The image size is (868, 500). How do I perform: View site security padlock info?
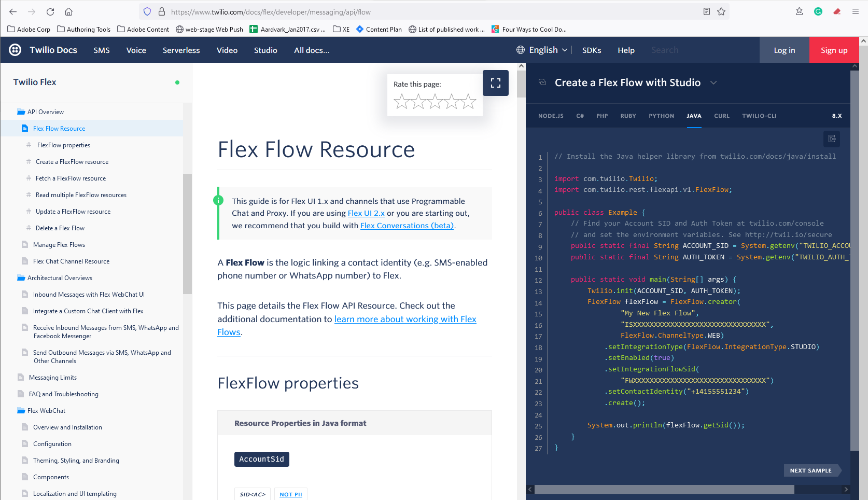coord(161,11)
